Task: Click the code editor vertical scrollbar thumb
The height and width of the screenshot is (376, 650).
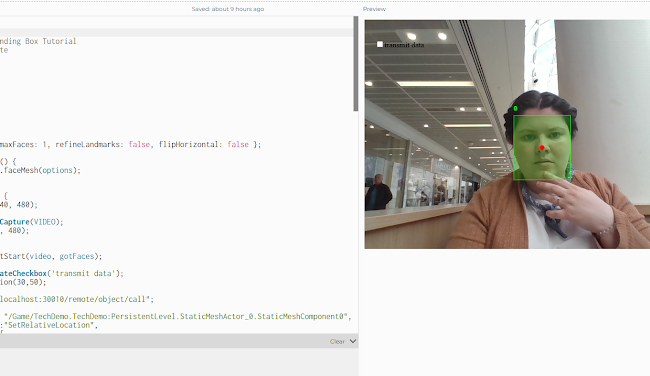Action: [x=356, y=63]
